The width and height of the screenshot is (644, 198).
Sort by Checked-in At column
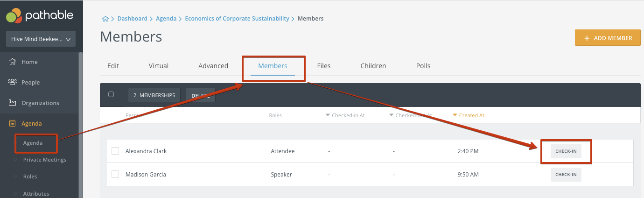click(345, 115)
